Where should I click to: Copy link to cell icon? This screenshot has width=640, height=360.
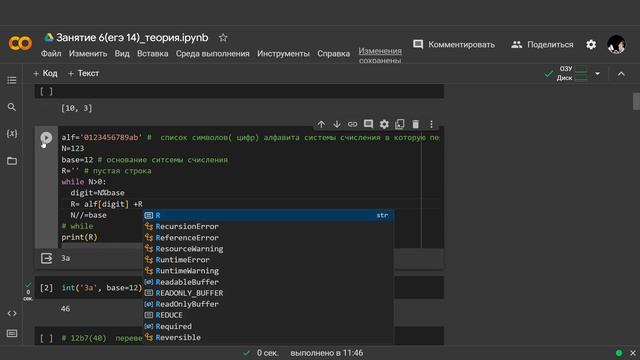pos(352,124)
